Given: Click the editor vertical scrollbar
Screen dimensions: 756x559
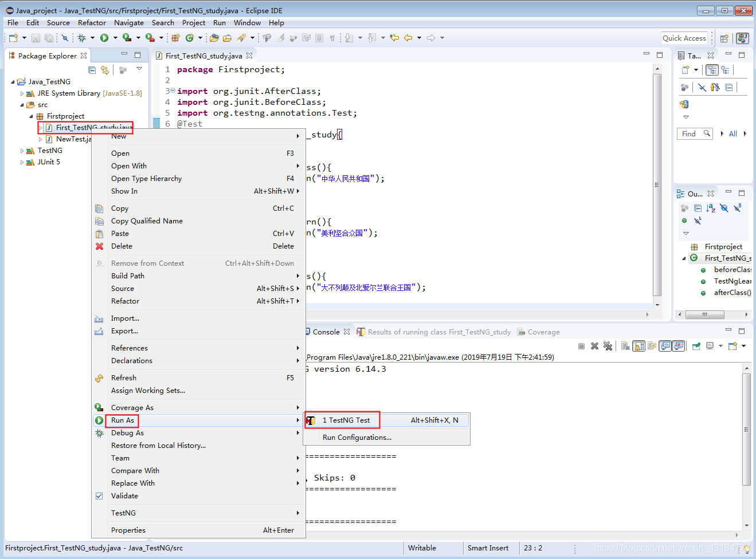Looking at the screenshot, I should pos(657,184).
